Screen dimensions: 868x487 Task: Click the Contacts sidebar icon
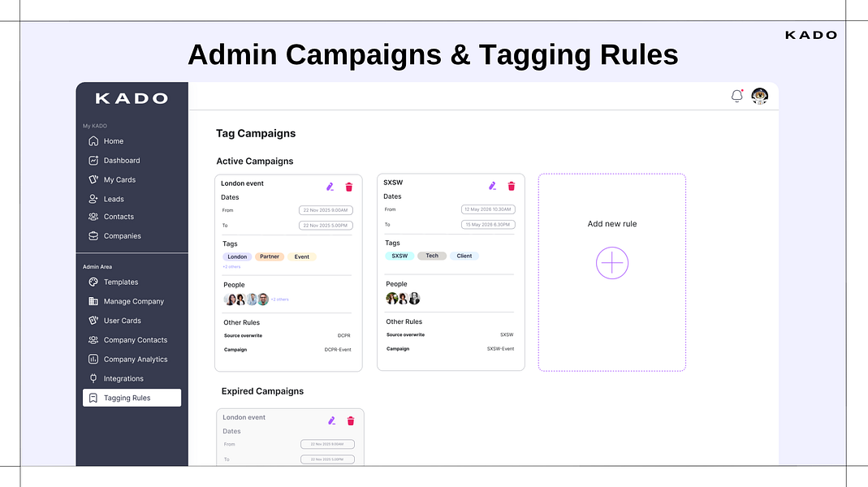point(93,217)
